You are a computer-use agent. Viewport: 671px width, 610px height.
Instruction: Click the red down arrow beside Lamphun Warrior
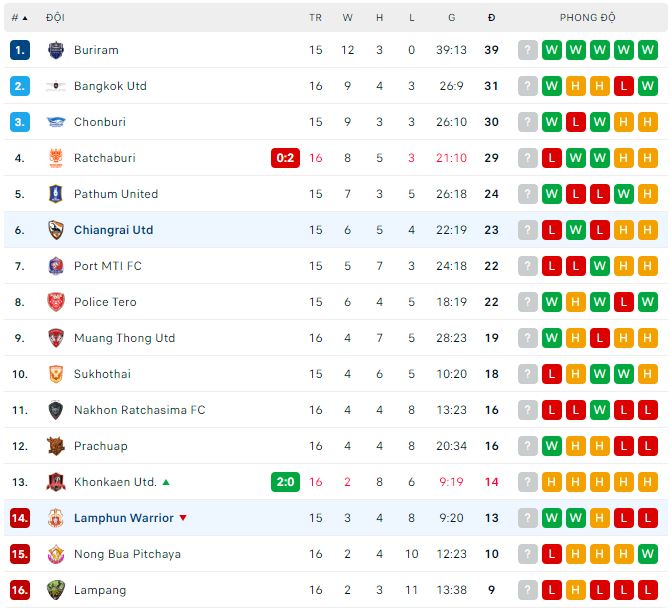183,518
